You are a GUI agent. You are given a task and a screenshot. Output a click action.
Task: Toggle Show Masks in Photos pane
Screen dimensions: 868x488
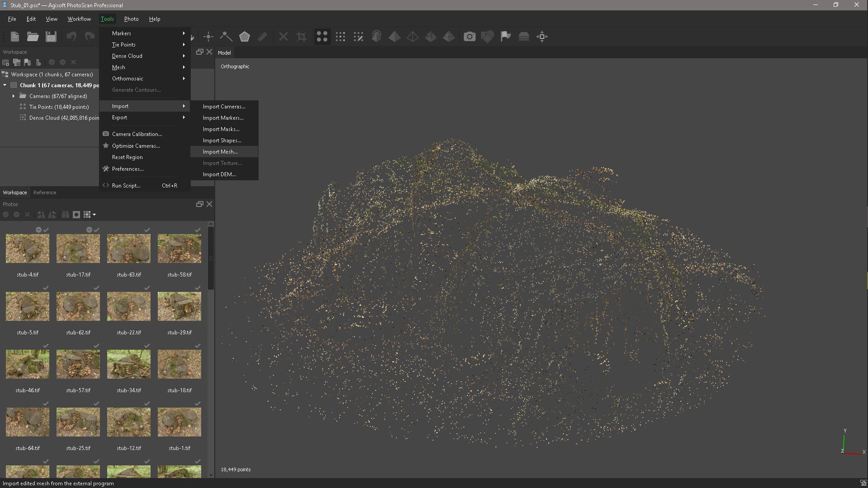76,215
